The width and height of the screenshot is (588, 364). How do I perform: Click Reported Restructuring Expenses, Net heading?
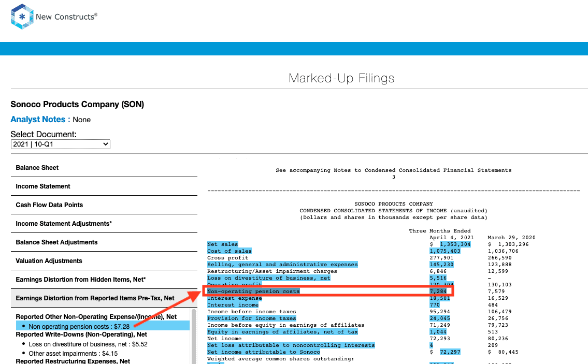click(x=73, y=361)
